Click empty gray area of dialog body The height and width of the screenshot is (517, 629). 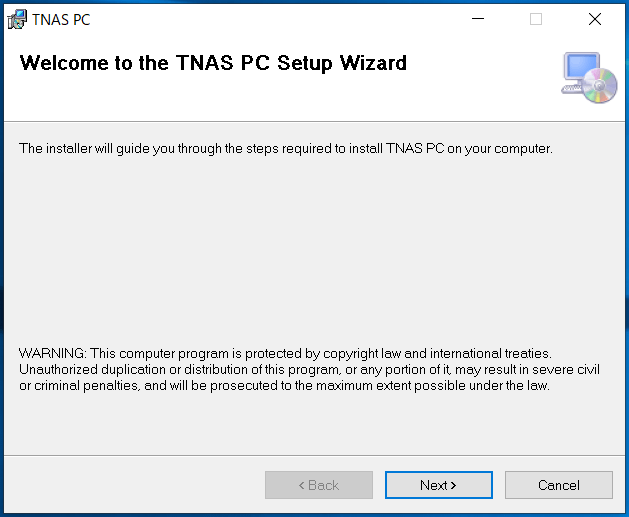tap(313, 249)
